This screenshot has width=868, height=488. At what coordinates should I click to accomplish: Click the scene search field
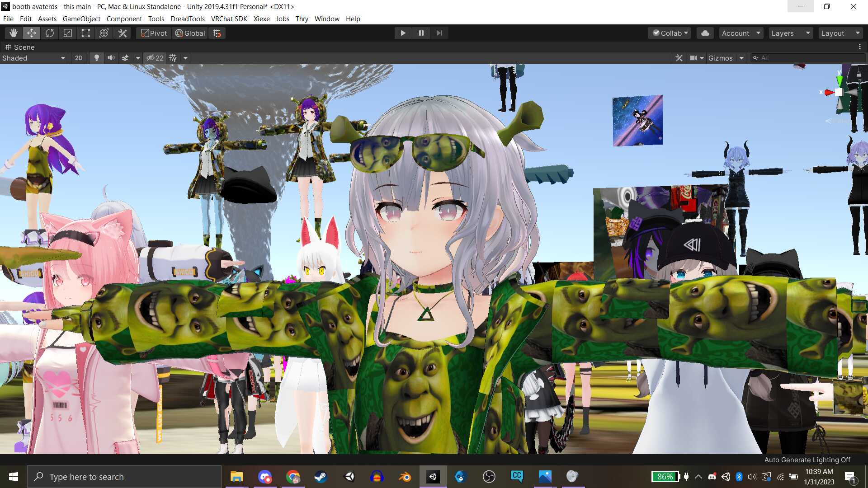tap(809, 58)
